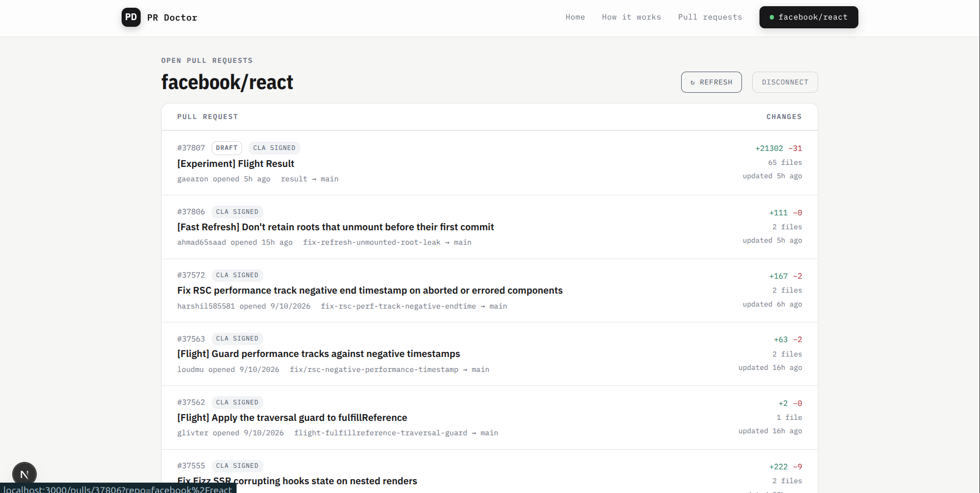The height and width of the screenshot is (493, 980).
Task: Open the Fast Refresh unmounted roots PR
Action: click(335, 227)
